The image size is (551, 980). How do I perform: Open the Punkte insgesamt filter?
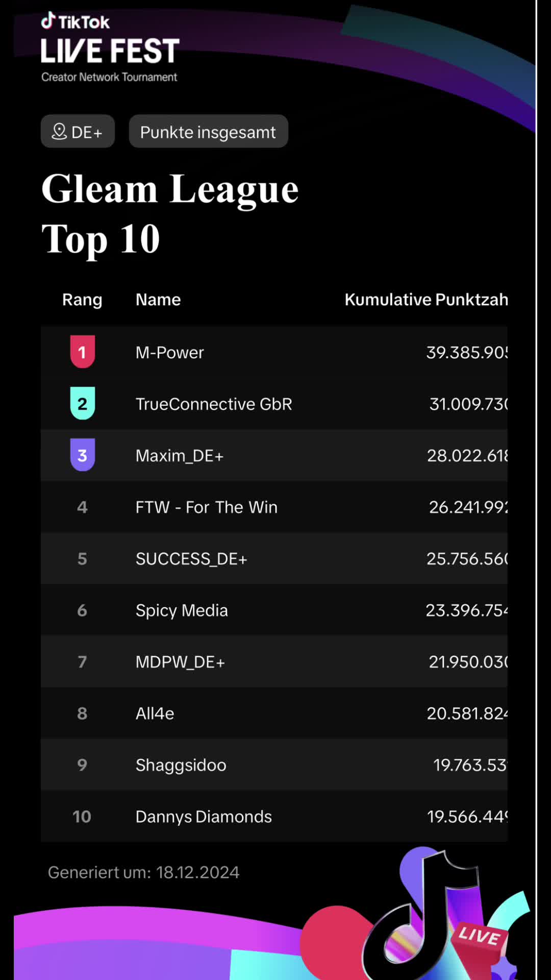coord(208,132)
